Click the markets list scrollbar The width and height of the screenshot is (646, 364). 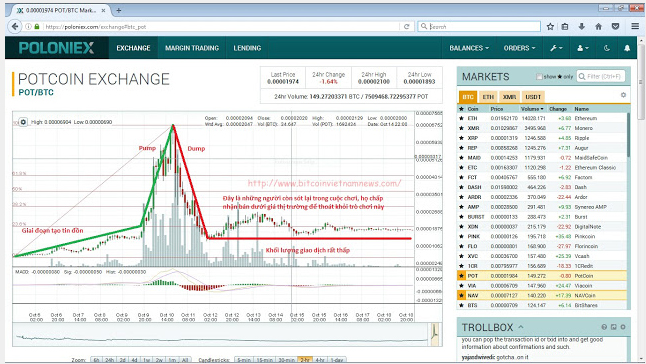pos(628,134)
